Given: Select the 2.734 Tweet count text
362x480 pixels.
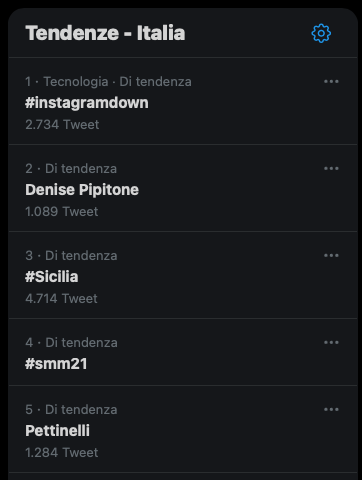Looking at the screenshot, I should pos(62,125).
